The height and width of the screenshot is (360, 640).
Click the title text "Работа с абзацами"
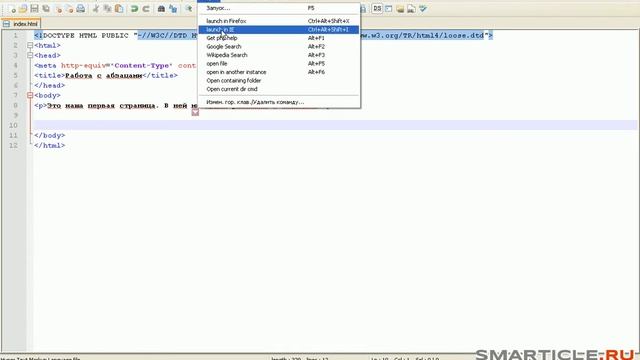104,76
